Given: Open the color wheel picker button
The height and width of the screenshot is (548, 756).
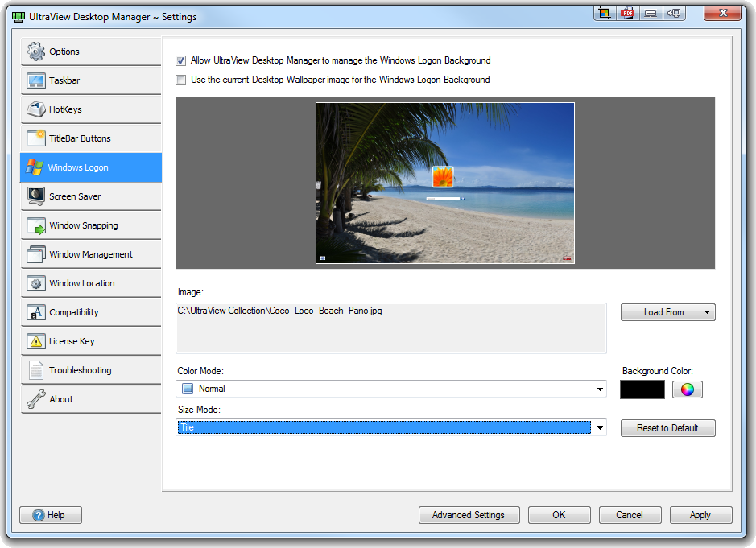Looking at the screenshot, I should [x=687, y=389].
